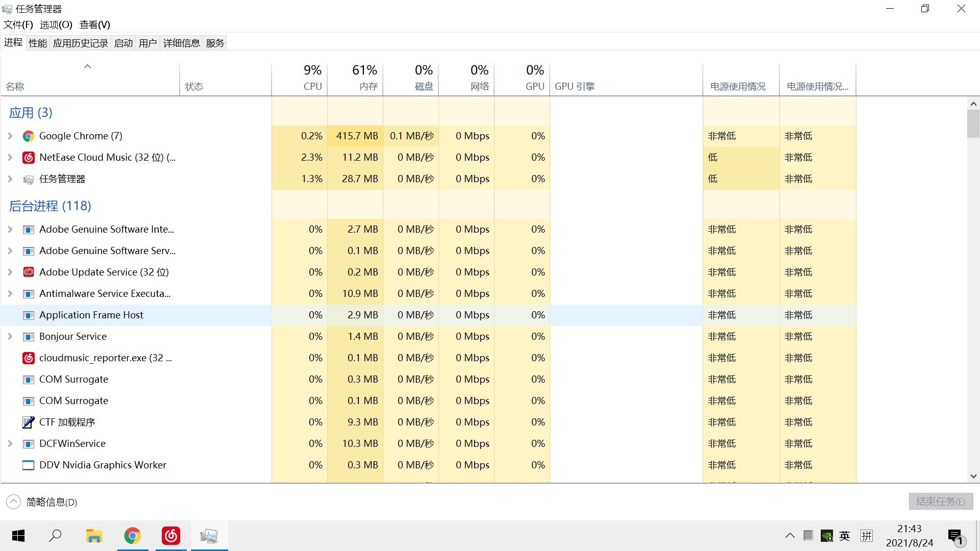Click the Adobe Update Service icon
Viewport: 980px width, 551px height.
tap(29, 272)
